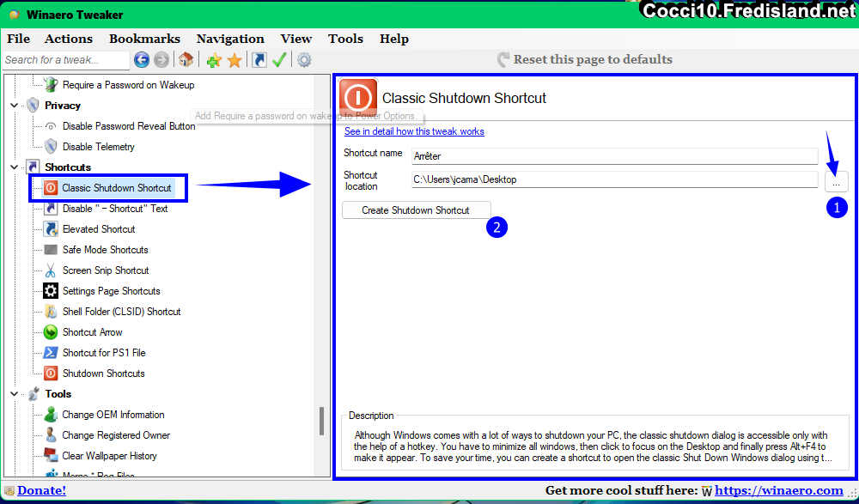Click the Disable Shortcut Text icon
The image size is (859, 504).
pos(51,209)
